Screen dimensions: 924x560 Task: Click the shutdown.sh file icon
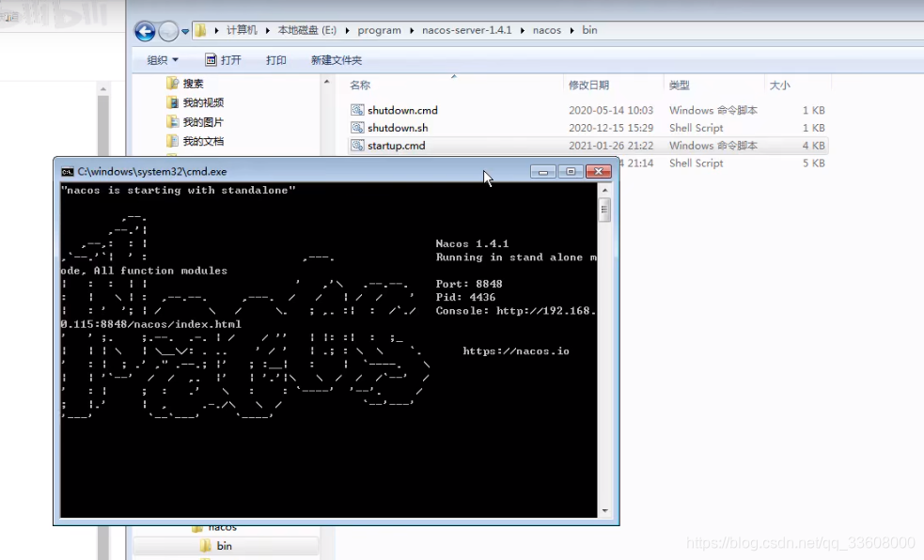[357, 128]
